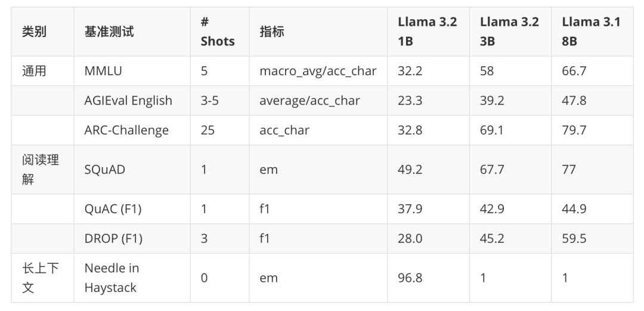
Task: Select the 长上下文 category cell
Action: tap(41, 278)
